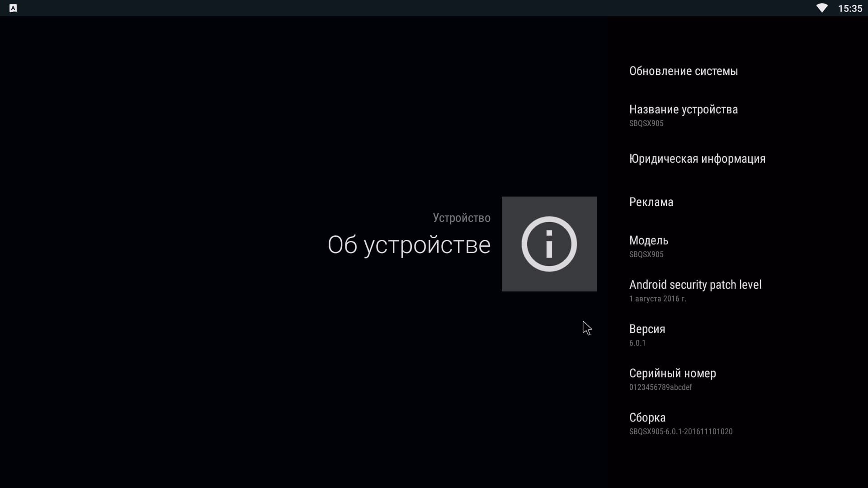Click the 15:35 clock in status bar
Screen dimensions: 868x488
coord(850,8)
